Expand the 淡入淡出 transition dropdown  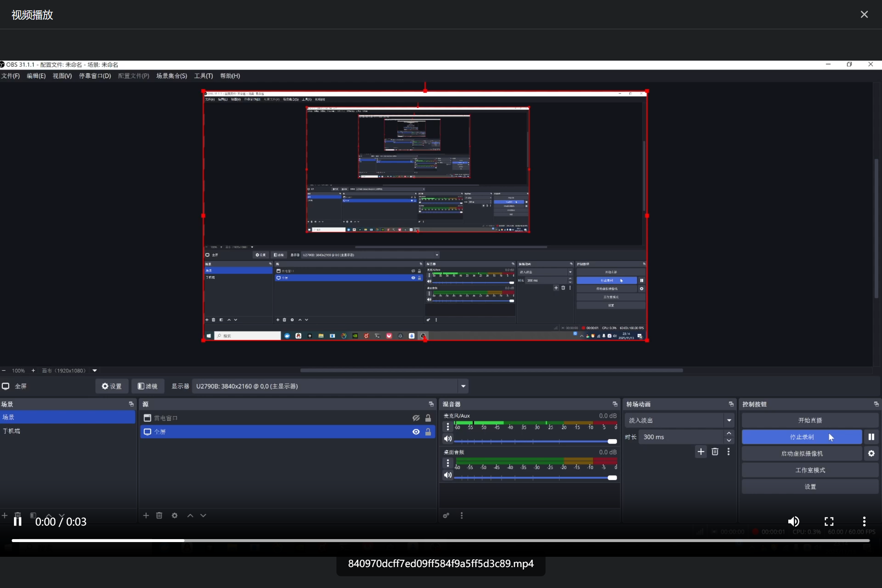tap(729, 420)
